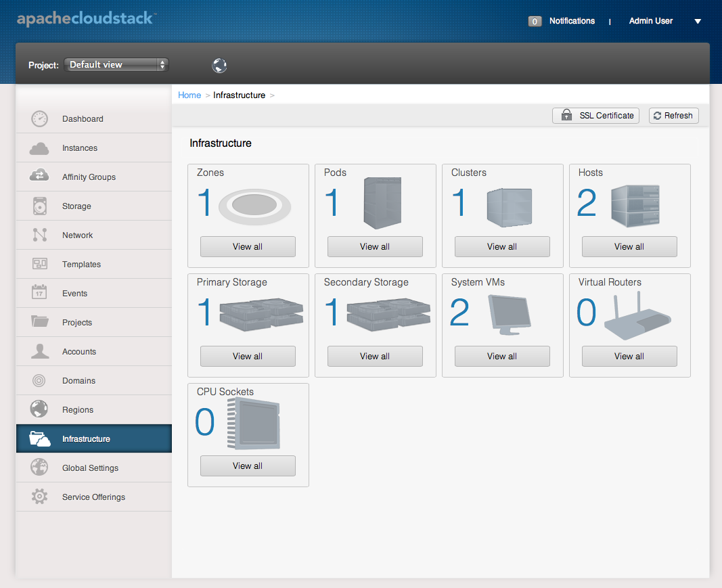Click the CPU Sockets chip graphic
Viewport: 722px width, 588px height.
pyautogui.click(x=254, y=424)
